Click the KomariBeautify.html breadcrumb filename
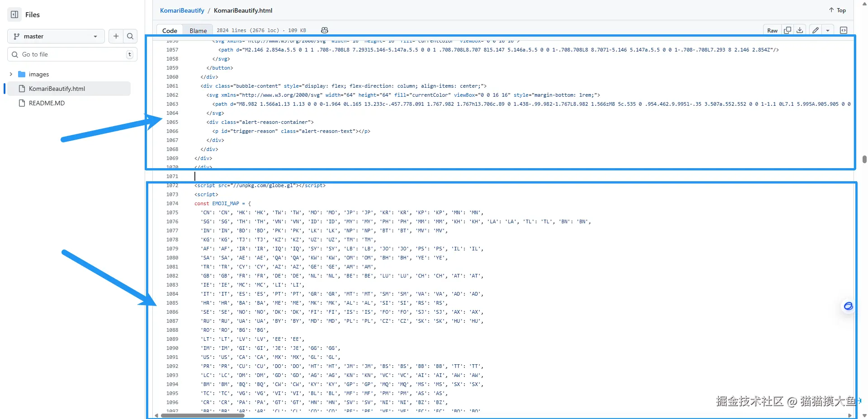The height and width of the screenshot is (419, 868). tap(243, 10)
